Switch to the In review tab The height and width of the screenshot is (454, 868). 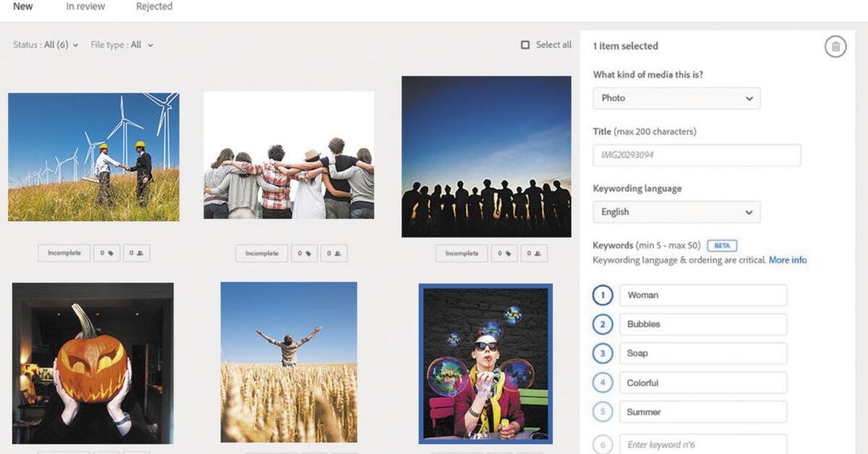[x=85, y=6]
